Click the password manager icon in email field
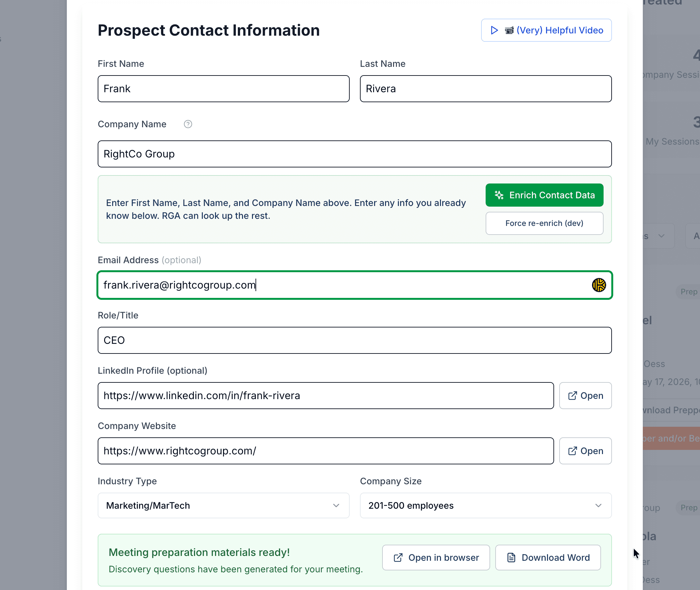 tap(599, 285)
